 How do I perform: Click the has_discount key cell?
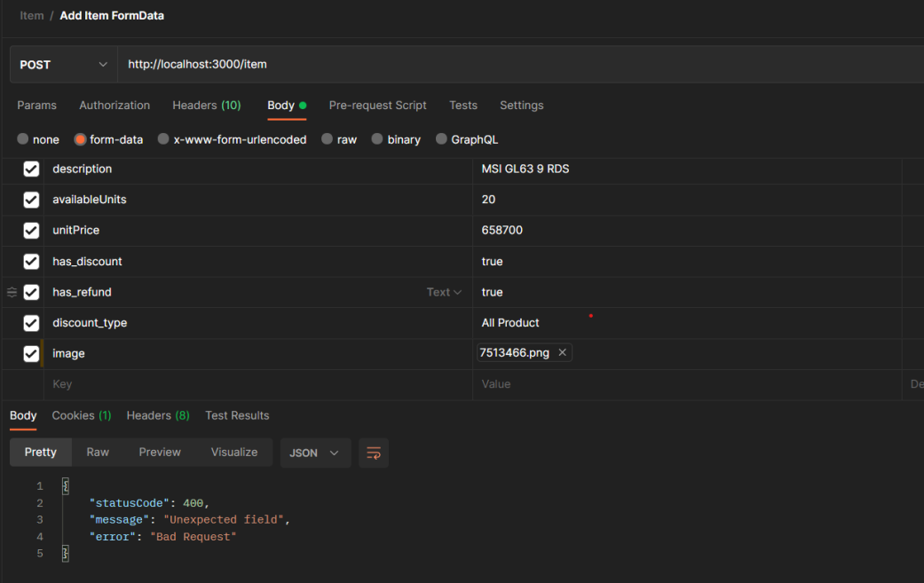258,262
